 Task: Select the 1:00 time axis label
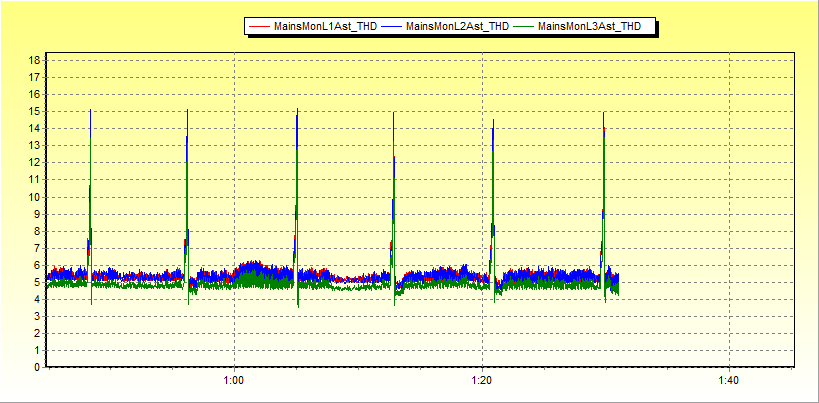pyautogui.click(x=234, y=381)
